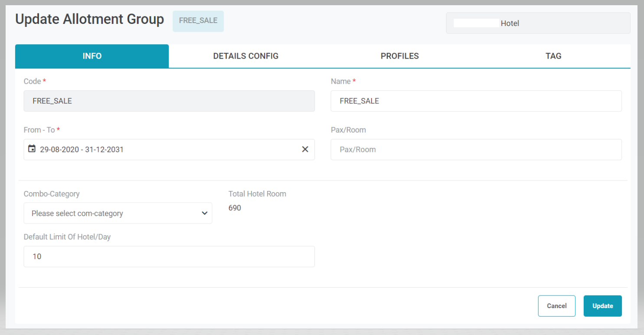
Task: Focus the Name input field
Action: pos(476,101)
